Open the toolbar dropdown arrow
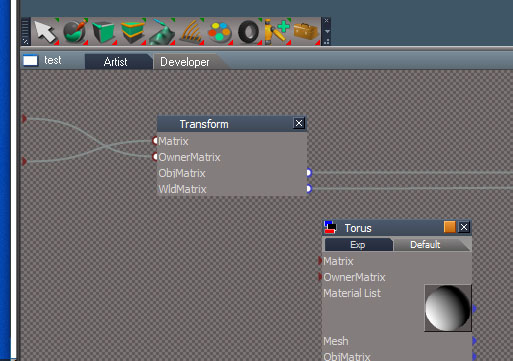The width and height of the screenshot is (513, 361). (327, 31)
